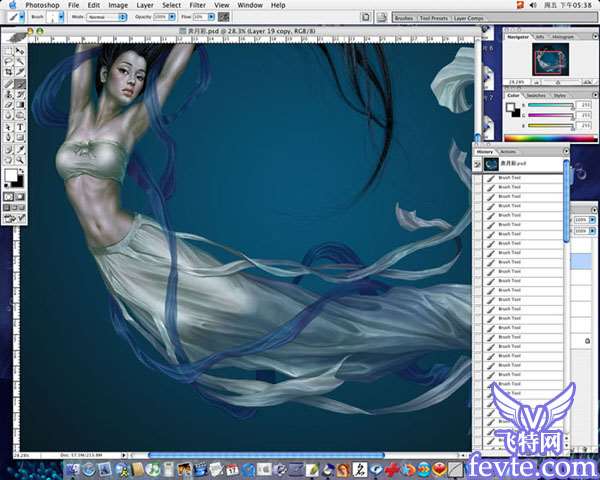Enable Standard editing mode
The image size is (600, 480).
tap(9, 197)
